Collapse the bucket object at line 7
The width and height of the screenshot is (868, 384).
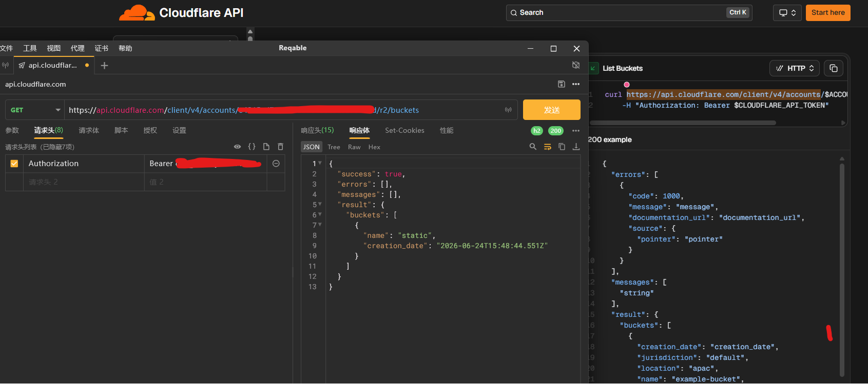320,225
